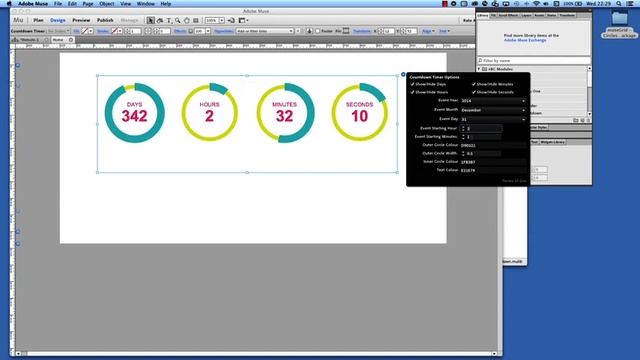Click the volume icon in menu bar
Image resolution: width=640 pixels, height=360 pixels.
tap(546, 4)
